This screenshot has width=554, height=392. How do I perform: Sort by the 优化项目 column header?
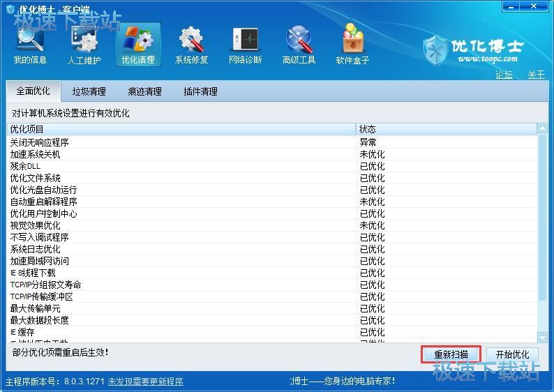coord(181,129)
